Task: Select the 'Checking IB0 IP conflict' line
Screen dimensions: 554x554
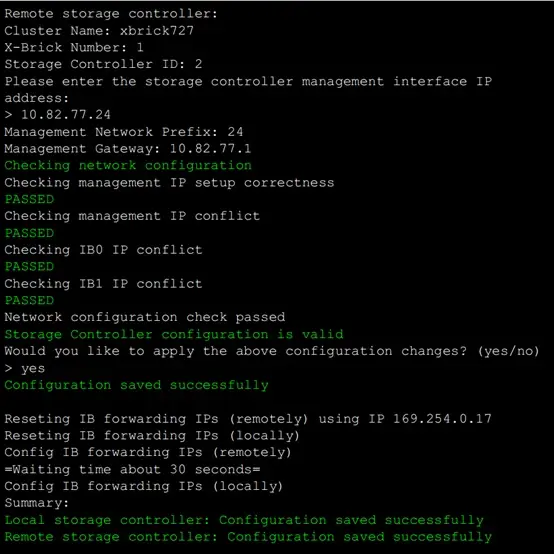Action: pyautogui.click(x=103, y=250)
